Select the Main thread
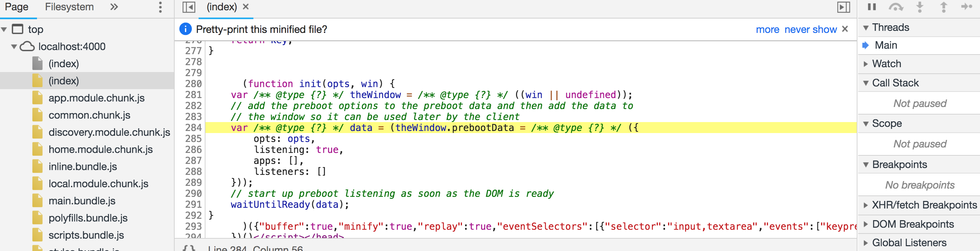 (885, 45)
